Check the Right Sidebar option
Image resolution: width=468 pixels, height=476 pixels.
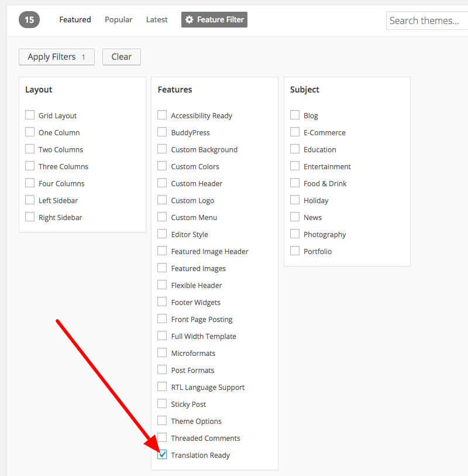29,217
